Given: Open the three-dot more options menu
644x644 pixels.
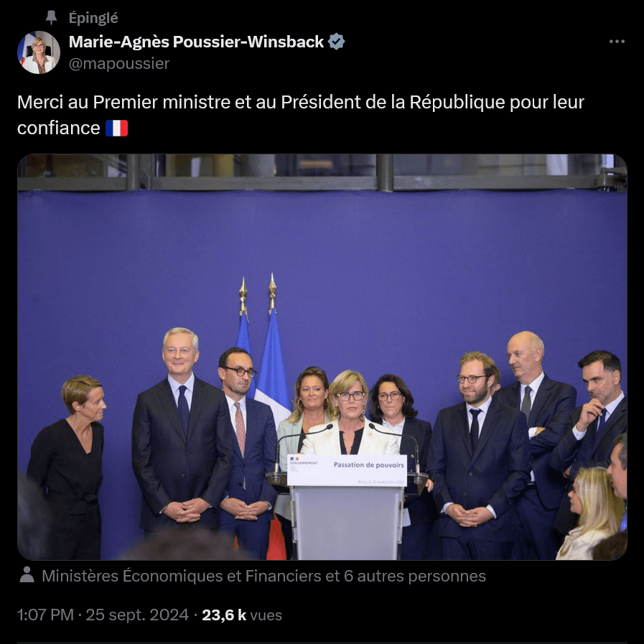Looking at the screenshot, I should [x=617, y=42].
